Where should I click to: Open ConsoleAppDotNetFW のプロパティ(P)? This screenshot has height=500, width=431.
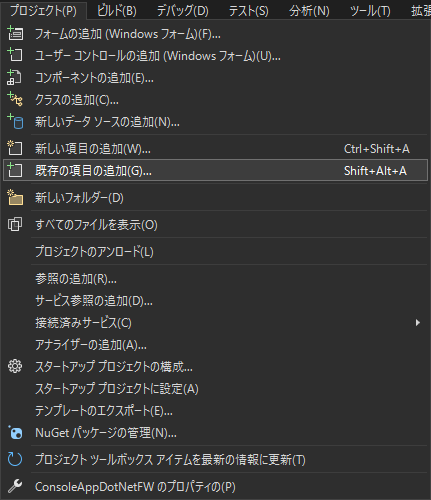[x=215, y=487]
